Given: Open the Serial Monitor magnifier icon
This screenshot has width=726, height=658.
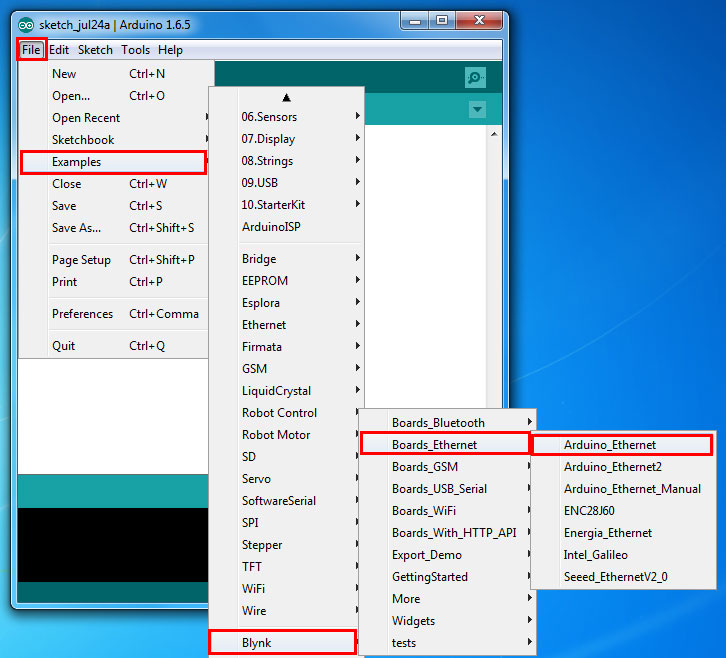Looking at the screenshot, I should click(475, 77).
